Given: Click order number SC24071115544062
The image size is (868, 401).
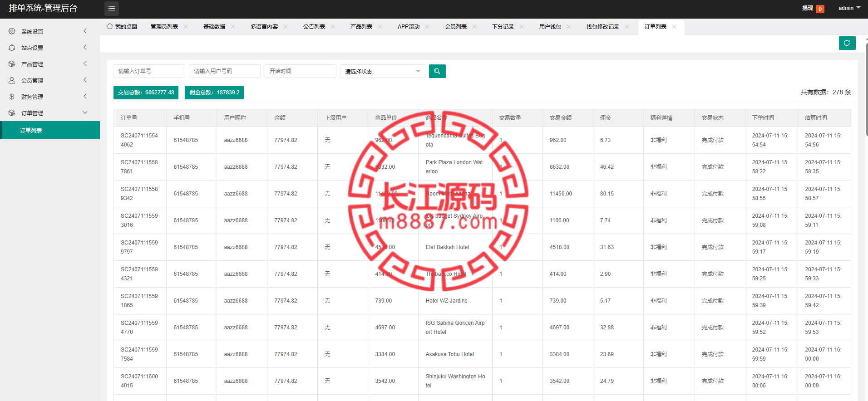Looking at the screenshot, I should tap(139, 140).
